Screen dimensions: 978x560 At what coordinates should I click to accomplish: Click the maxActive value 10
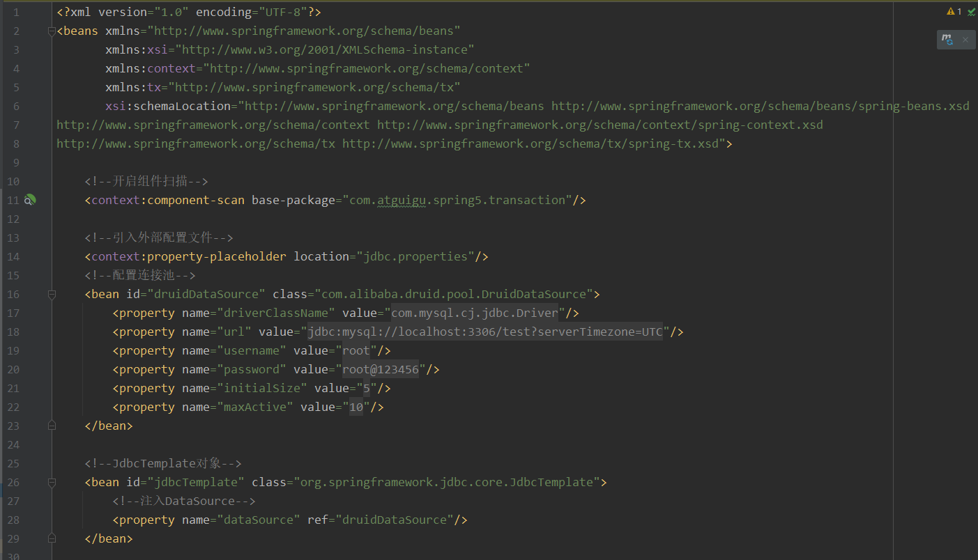click(x=356, y=407)
